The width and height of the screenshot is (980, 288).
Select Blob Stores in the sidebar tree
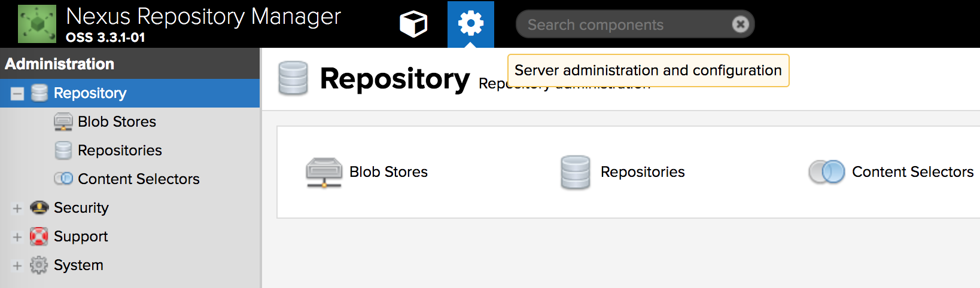click(117, 122)
